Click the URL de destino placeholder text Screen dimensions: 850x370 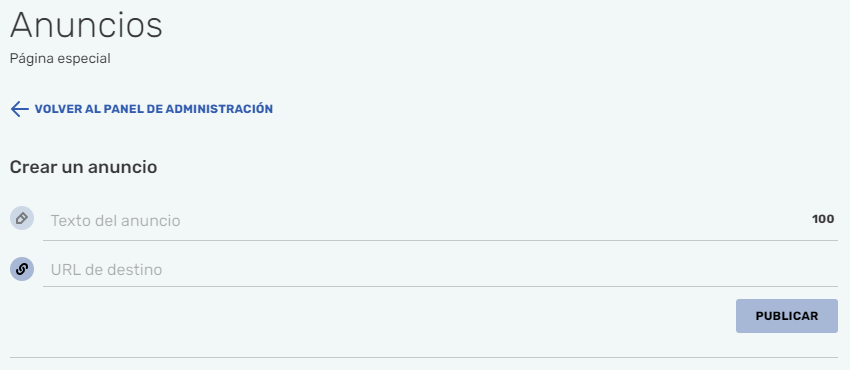[106, 269]
